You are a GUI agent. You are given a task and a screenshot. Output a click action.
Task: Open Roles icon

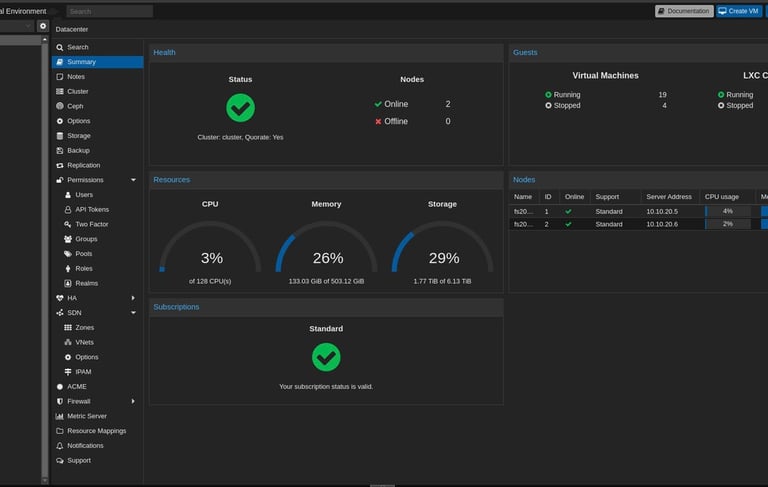68,268
